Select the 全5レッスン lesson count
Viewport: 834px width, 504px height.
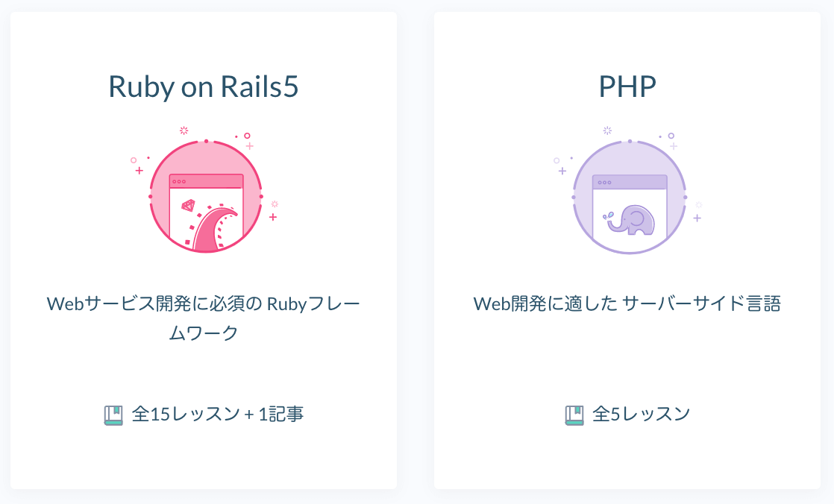coord(642,414)
